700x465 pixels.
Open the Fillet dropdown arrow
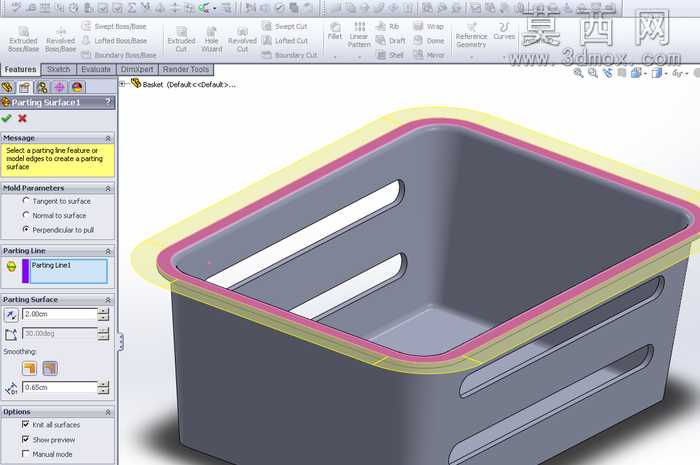click(335, 57)
